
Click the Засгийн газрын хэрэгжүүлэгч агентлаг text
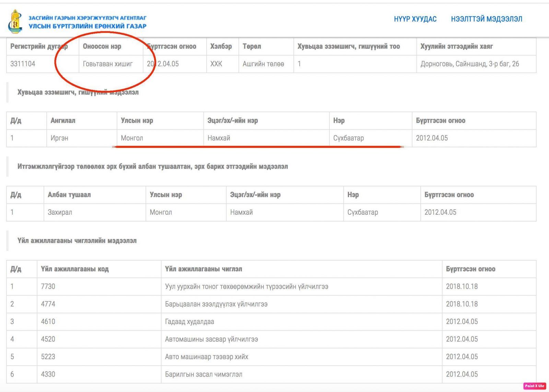tap(87, 18)
